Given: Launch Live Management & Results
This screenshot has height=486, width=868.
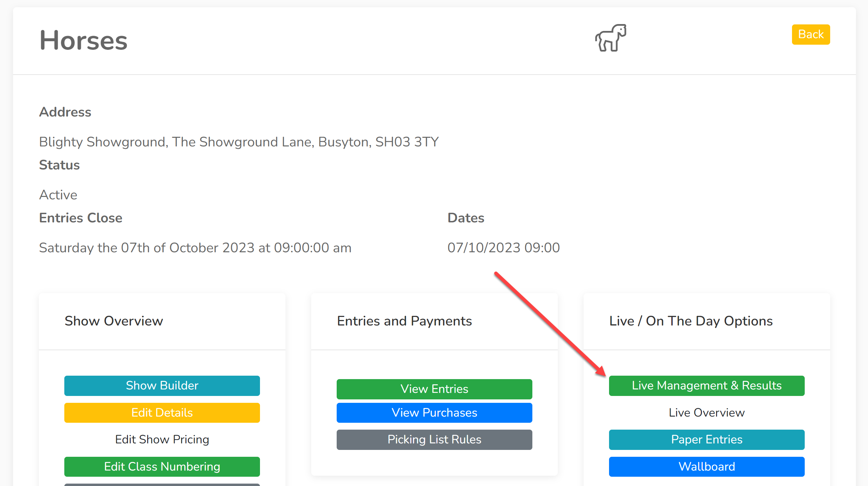Looking at the screenshot, I should (707, 386).
